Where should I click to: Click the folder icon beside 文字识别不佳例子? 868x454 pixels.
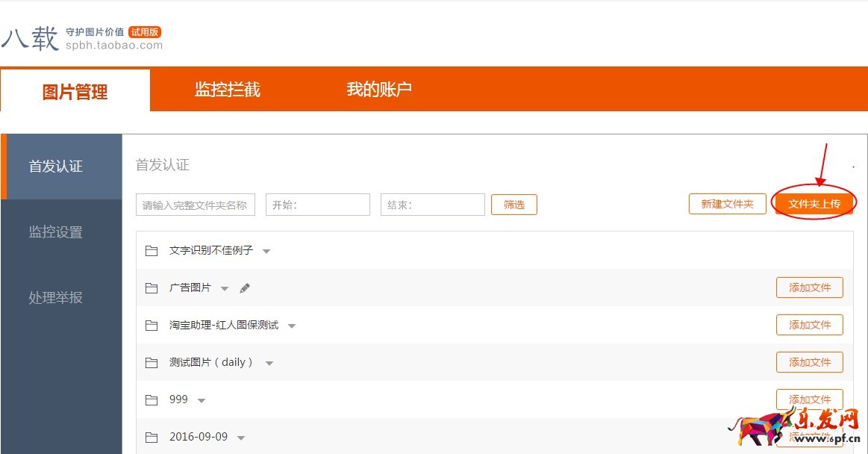151,251
